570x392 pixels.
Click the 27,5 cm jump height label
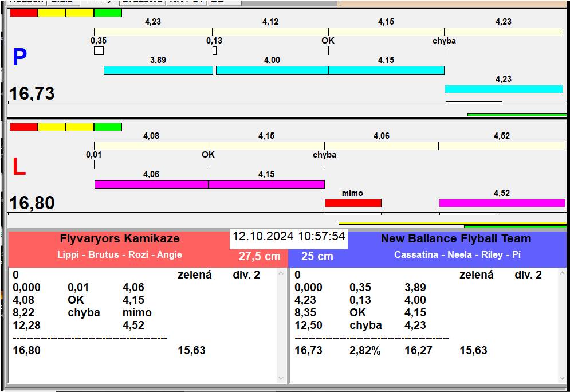pos(260,256)
